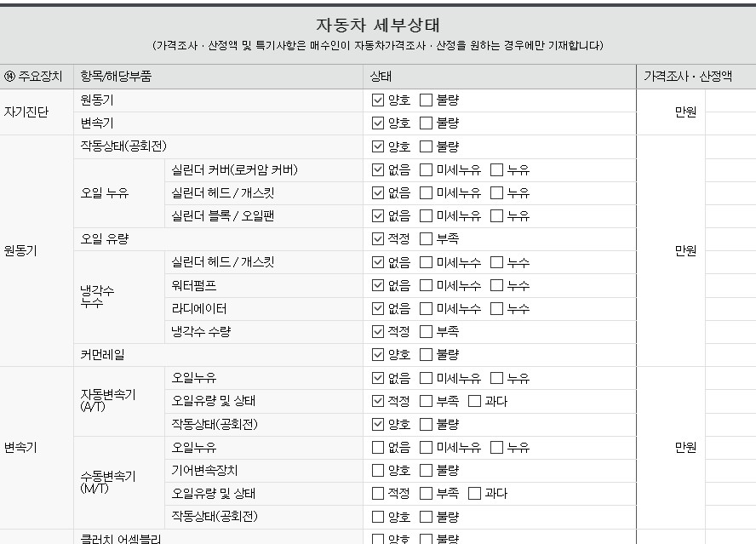The width and height of the screenshot is (756, 544).
Task: Check 누유 for 실린더 블록 / 오일팬
Action: [x=497, y=216]
